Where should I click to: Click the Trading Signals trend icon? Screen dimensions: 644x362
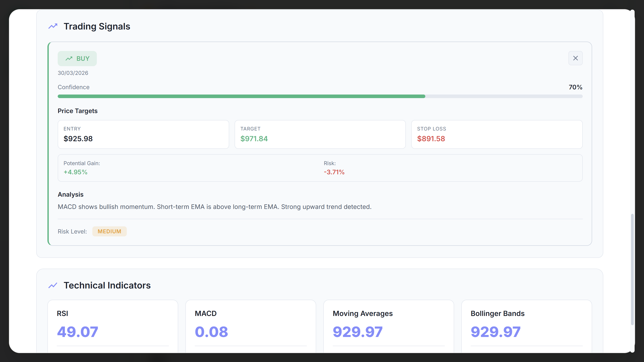pyautogui.click(x=53, y=26)
